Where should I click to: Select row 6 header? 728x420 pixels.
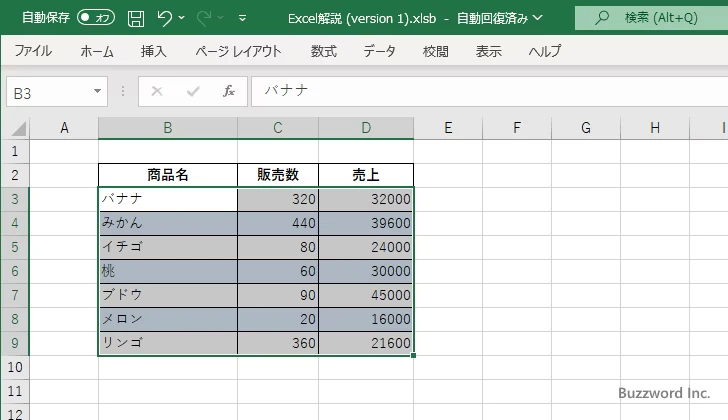pos(15,271)
